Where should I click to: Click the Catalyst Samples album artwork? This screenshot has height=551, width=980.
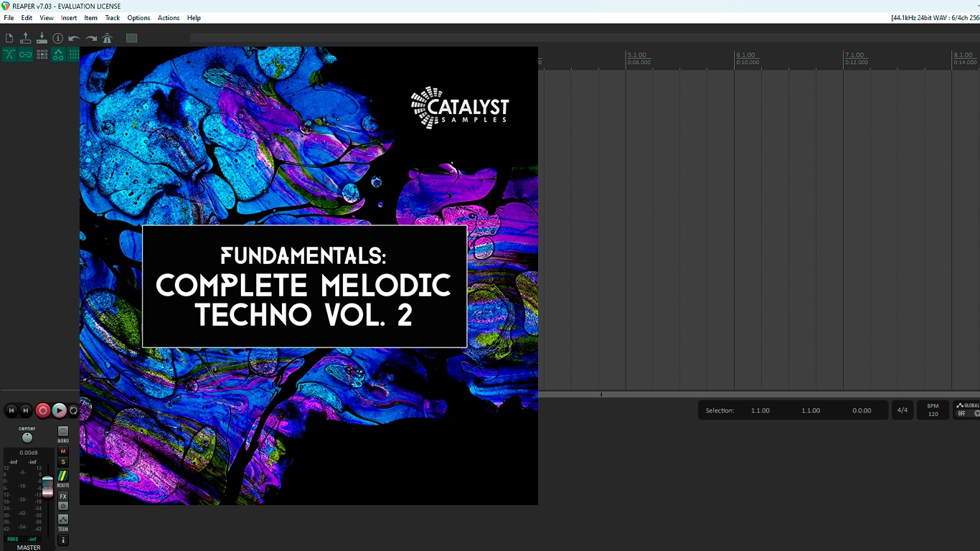click(308, 275)
